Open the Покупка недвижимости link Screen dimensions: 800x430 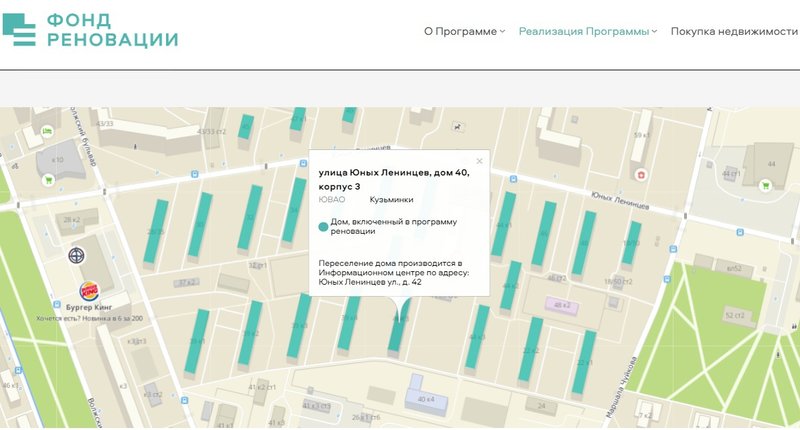click(733, 31)
